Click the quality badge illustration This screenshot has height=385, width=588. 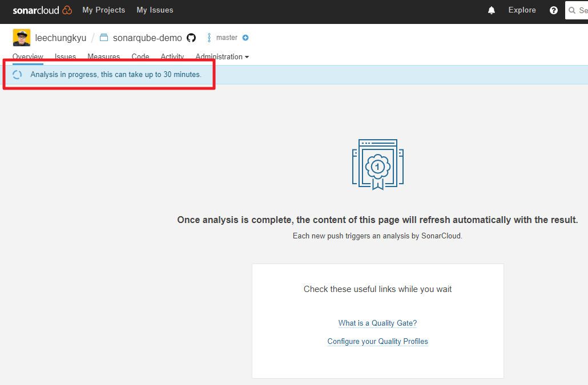pos(377,164)
